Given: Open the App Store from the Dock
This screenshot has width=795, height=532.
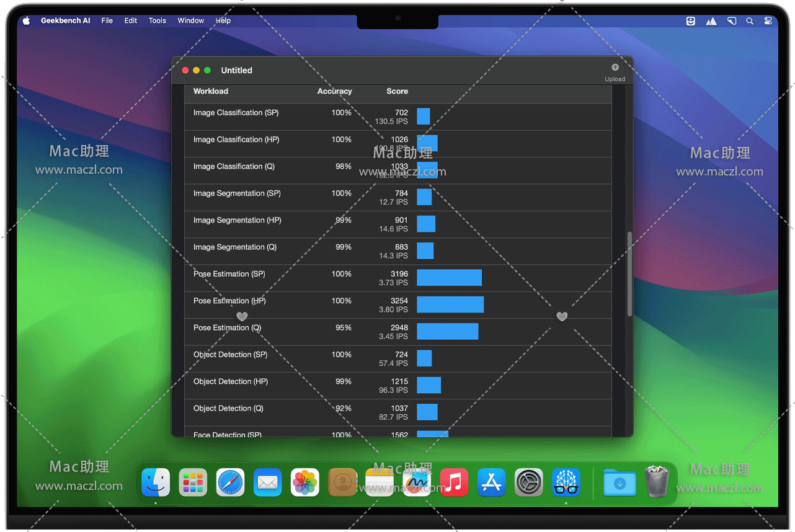Looking at the screenshot, I should click(492, 482).
